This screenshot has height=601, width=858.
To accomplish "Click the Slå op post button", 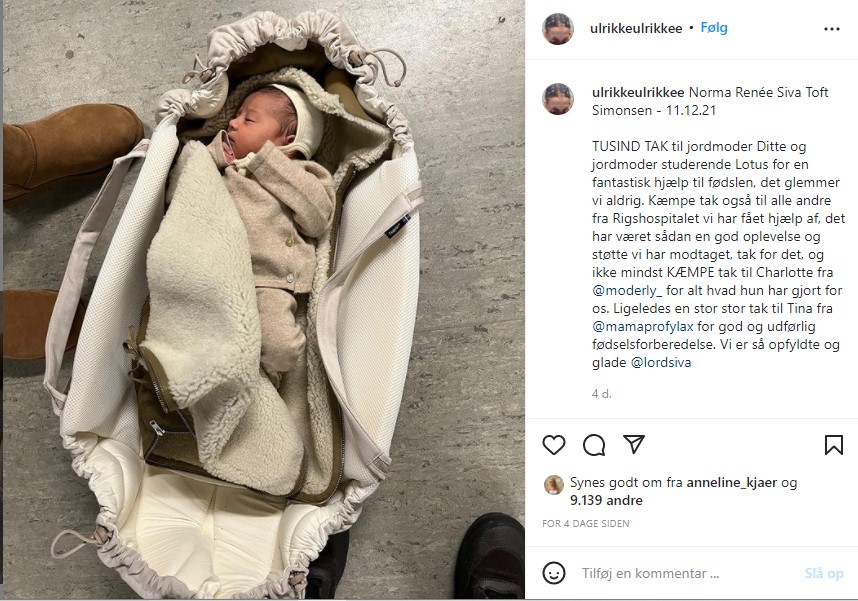I will coord(824,574).
